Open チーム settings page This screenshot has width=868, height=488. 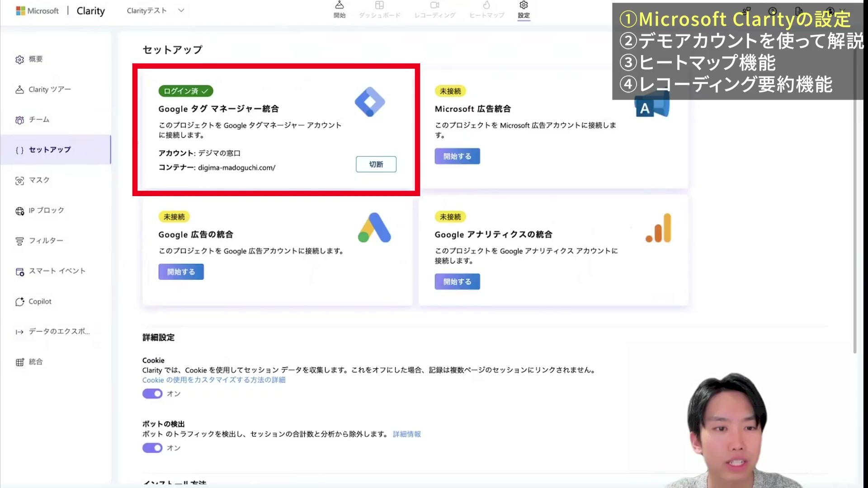point(56,120)
